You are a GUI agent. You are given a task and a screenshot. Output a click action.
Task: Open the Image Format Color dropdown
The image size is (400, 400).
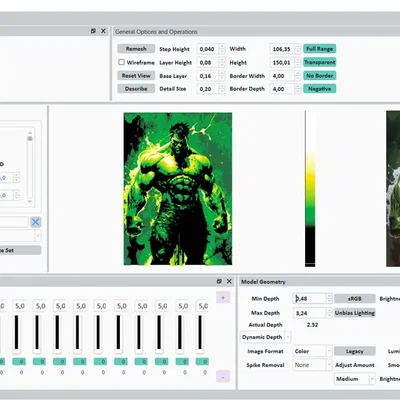(x=312, y=351)
